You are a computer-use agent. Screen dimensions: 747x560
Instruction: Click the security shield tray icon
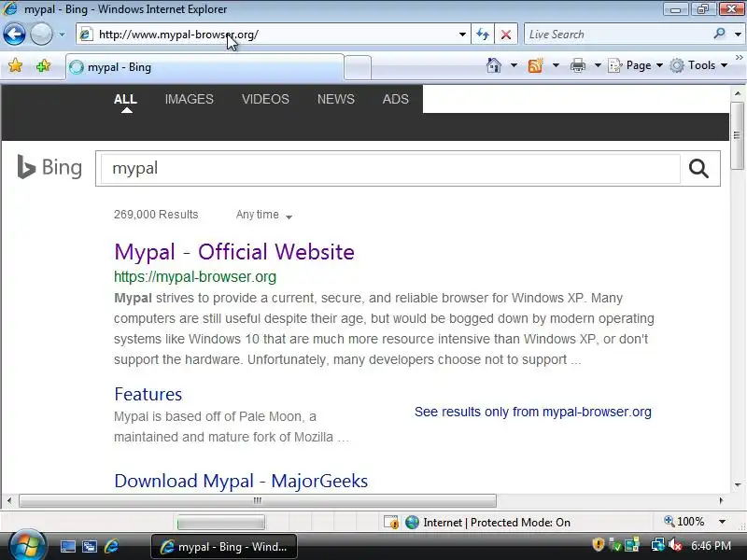coord(598,544)
